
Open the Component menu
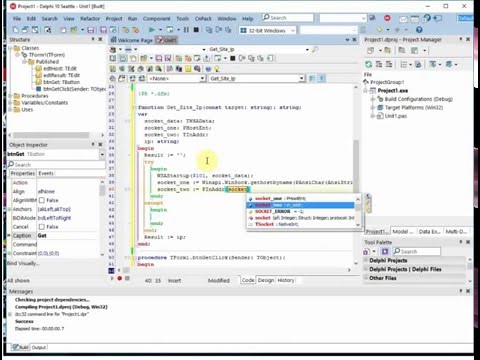pyautogui.click(x=157, y=19)
